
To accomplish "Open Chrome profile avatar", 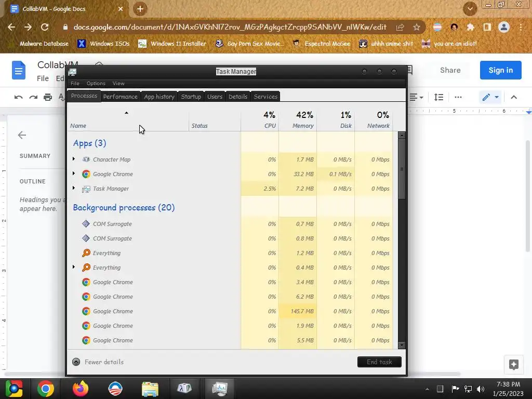I will click(x=504, y=27).
